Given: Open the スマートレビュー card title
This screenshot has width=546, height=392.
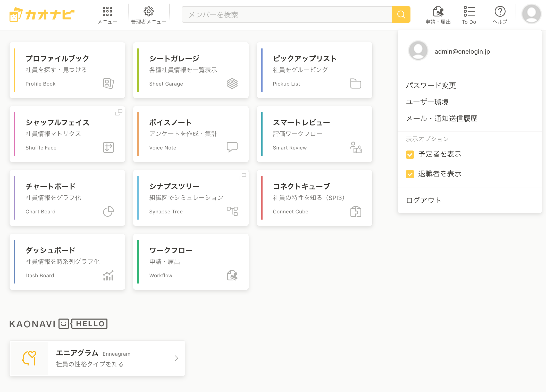Looking at the screenshot, I should click(301, 122).
